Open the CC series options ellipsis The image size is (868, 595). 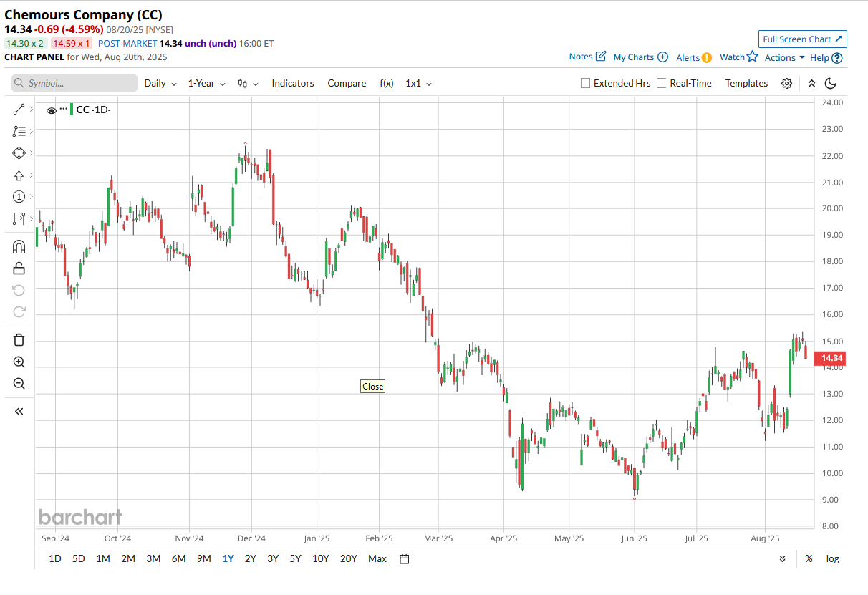[64, 109]
